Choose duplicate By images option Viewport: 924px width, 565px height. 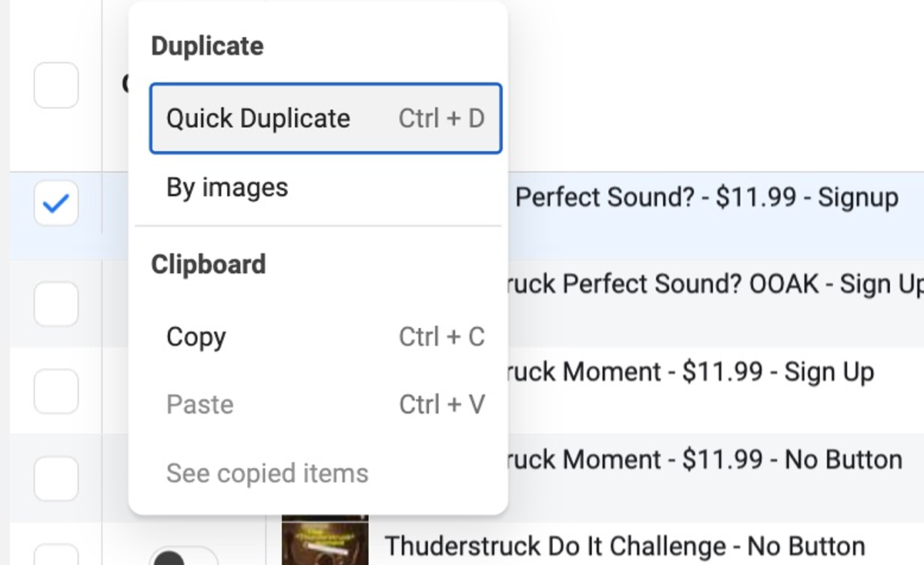[226, 187]
